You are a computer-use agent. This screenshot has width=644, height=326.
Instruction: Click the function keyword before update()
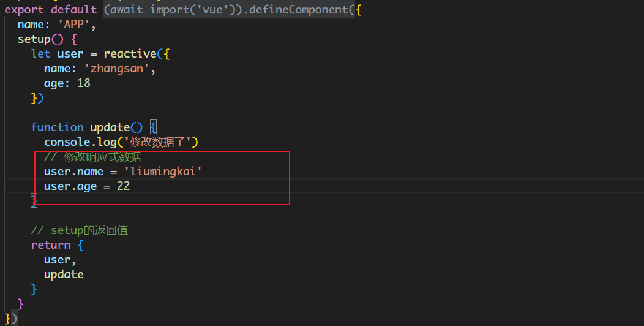pyautogui.click(x=58, y=127)
